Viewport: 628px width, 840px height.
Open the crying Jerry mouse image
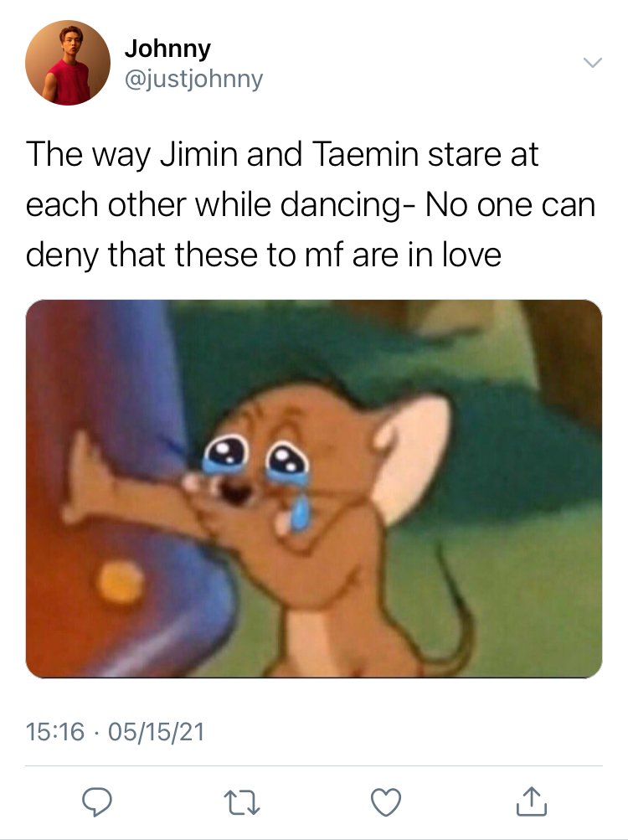pyautogui.click(x=314, y=488)
